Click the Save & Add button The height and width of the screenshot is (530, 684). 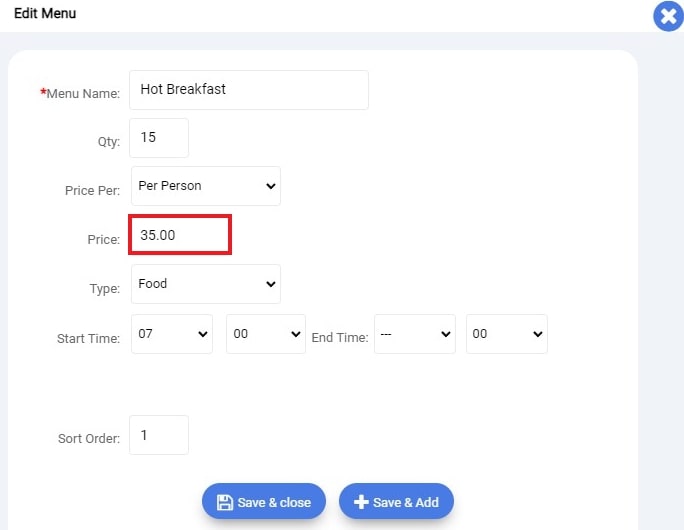click(396, 502)
